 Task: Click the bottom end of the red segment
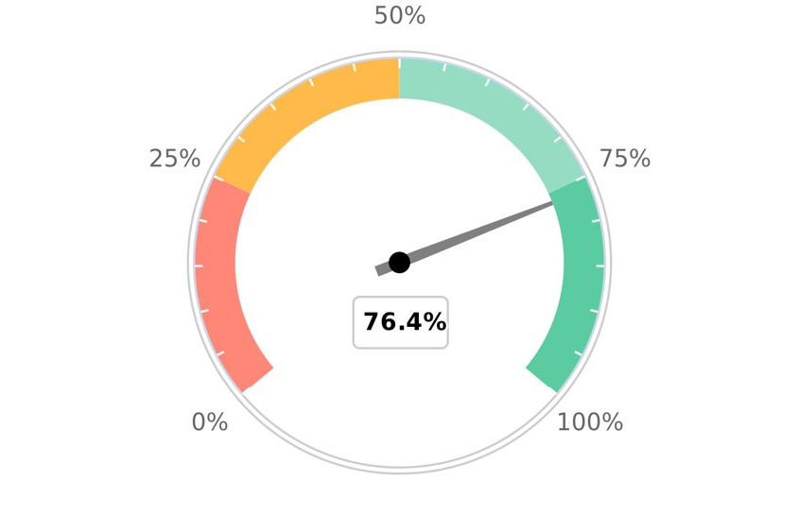[x=257, y=380]
